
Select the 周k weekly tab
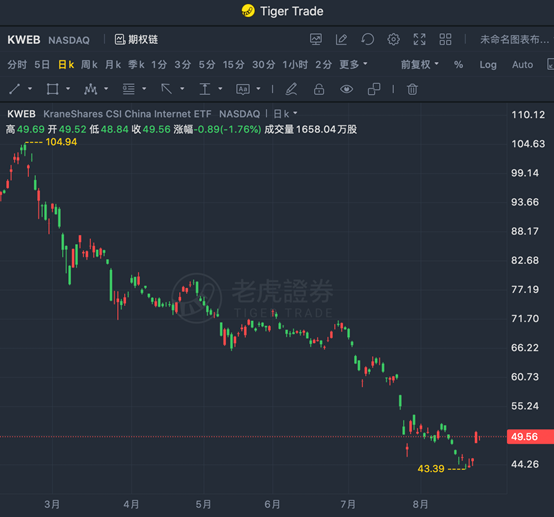coord(89,65)
